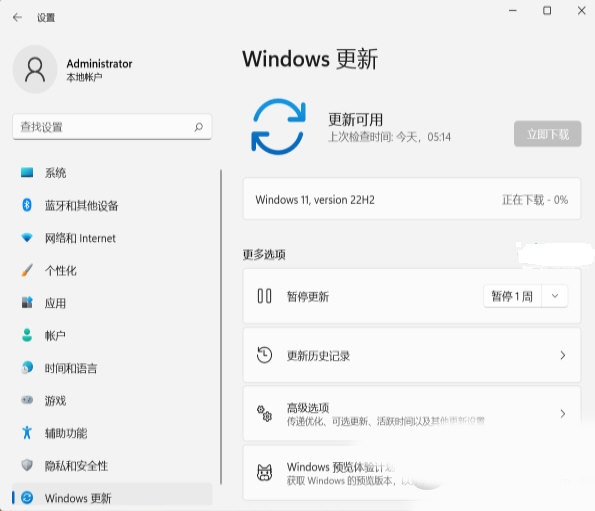Click the 查找设置 search field
This screenshot has height=511, width=595.
pos(112,127)
